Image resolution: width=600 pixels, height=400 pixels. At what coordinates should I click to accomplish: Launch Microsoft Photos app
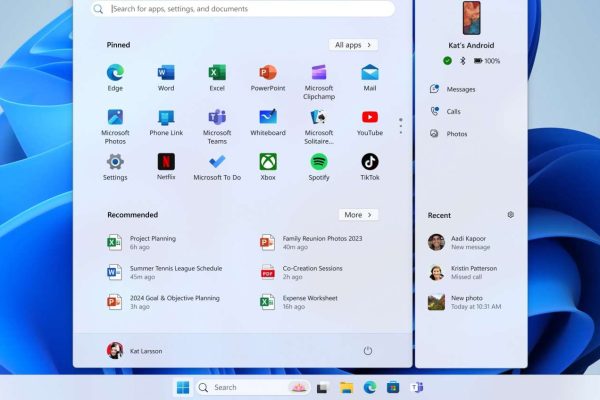point(115,127)
